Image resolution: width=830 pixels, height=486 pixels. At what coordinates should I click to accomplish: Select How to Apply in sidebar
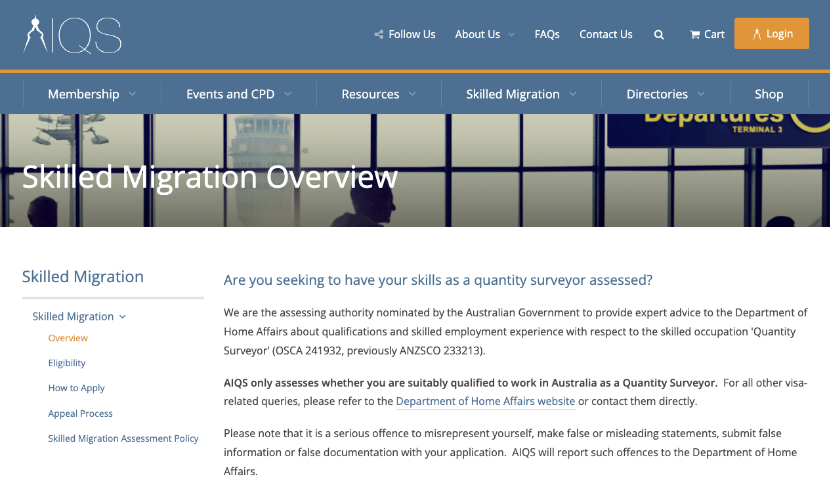(76, 388)
